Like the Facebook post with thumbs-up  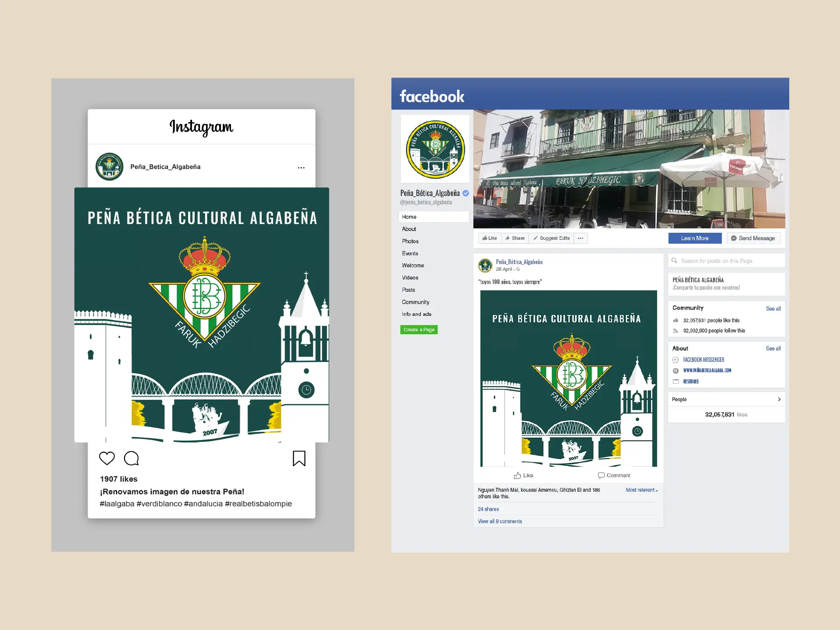(524, 476)
